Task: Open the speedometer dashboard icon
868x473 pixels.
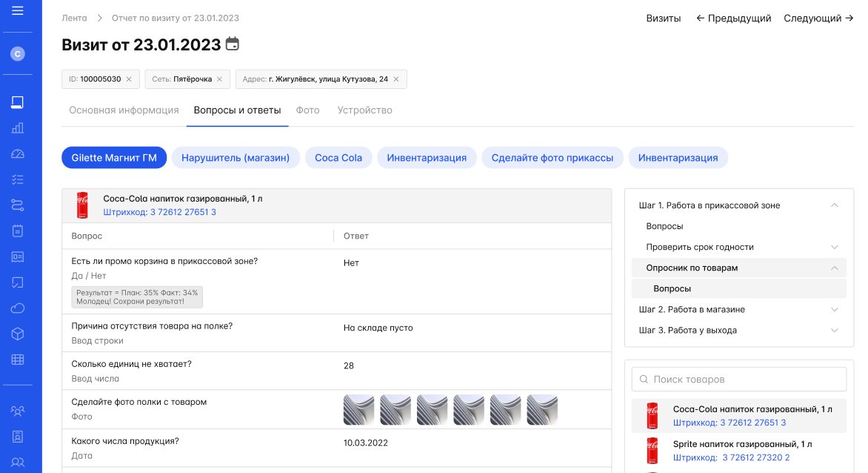Action: [x=18, y=154]
